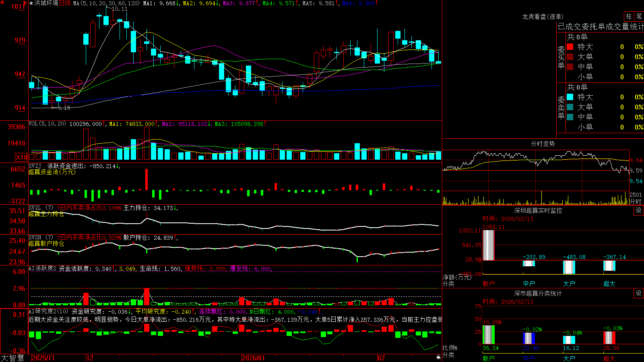This screenshot has height=362, width=644.
Task: Click the teal 中单 sell-order swatch
Action: [570, 117]
